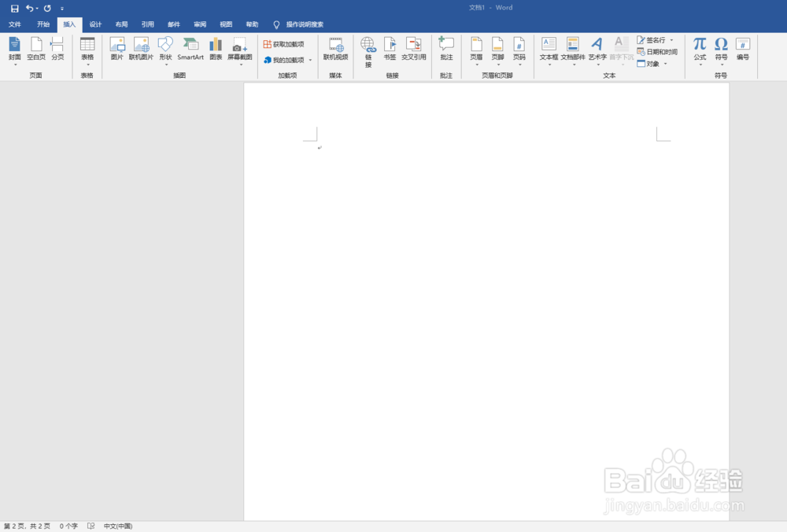787x532 pixels.
Task: Switch to the 设计 tab
Action: [95, 24]
